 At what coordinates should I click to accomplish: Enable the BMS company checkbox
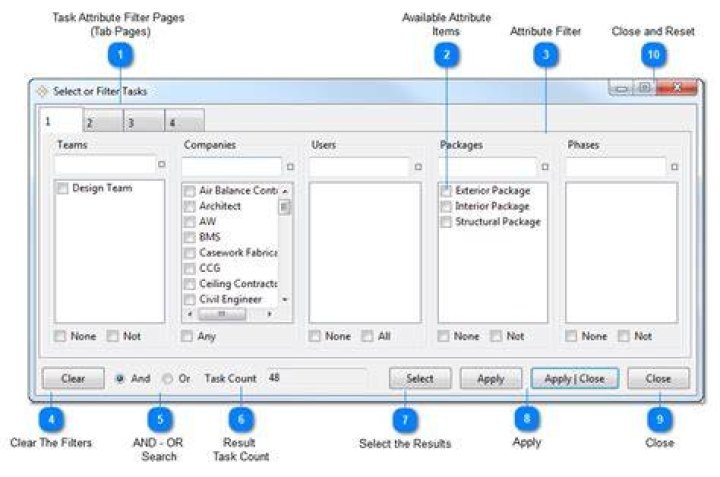[x=189, y=237]
